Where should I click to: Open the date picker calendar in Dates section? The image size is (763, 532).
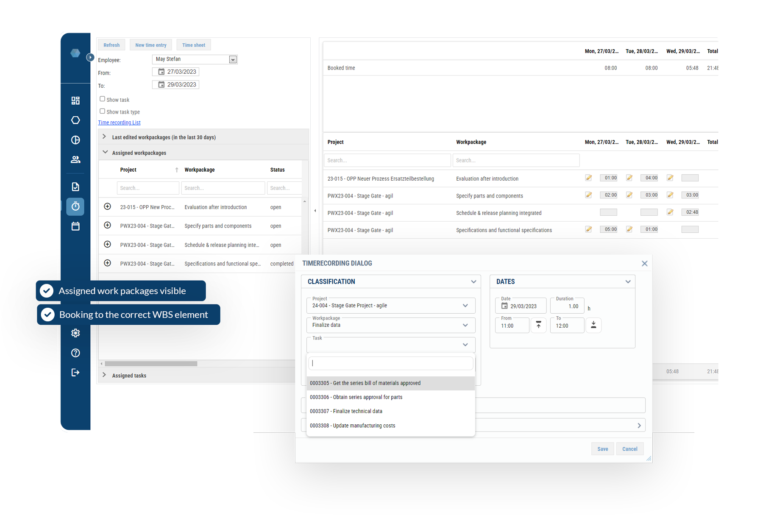[x=504, y=305]
